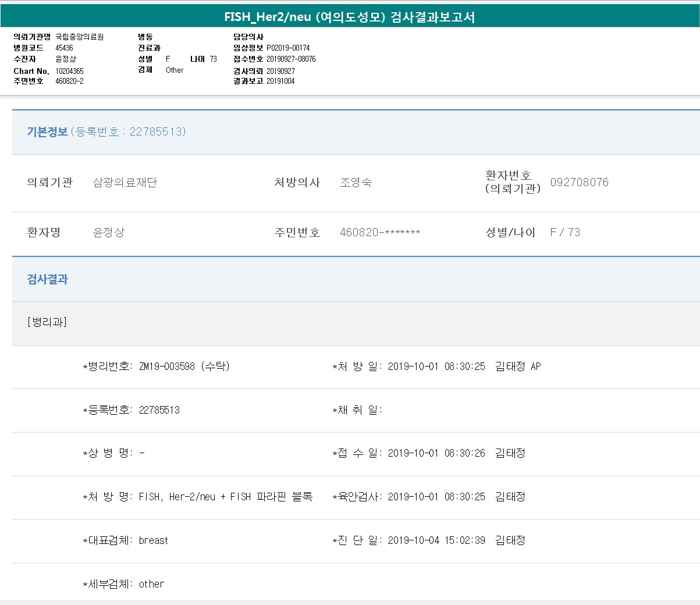Image resolution: width=700 pixels, height=605 pixels.
Task: Click the 접수번호 value 20190927-08076
Action: pos(292,59)
